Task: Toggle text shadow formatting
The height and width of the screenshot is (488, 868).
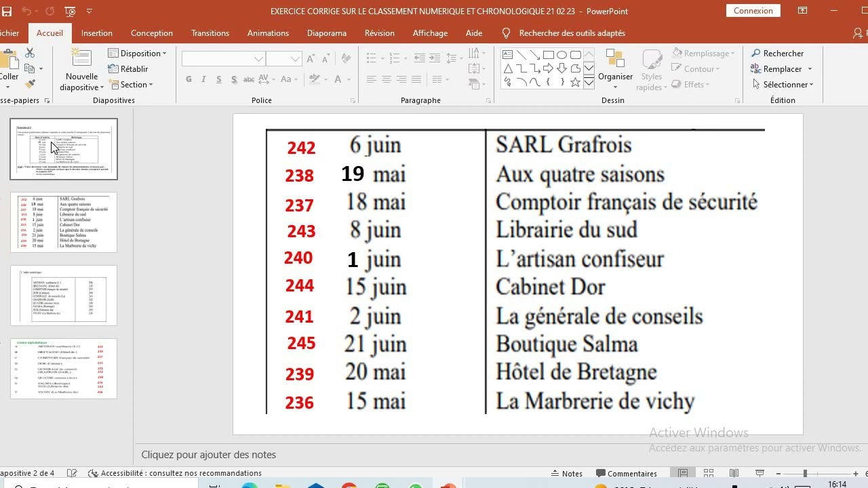Action: click(234, 79)
